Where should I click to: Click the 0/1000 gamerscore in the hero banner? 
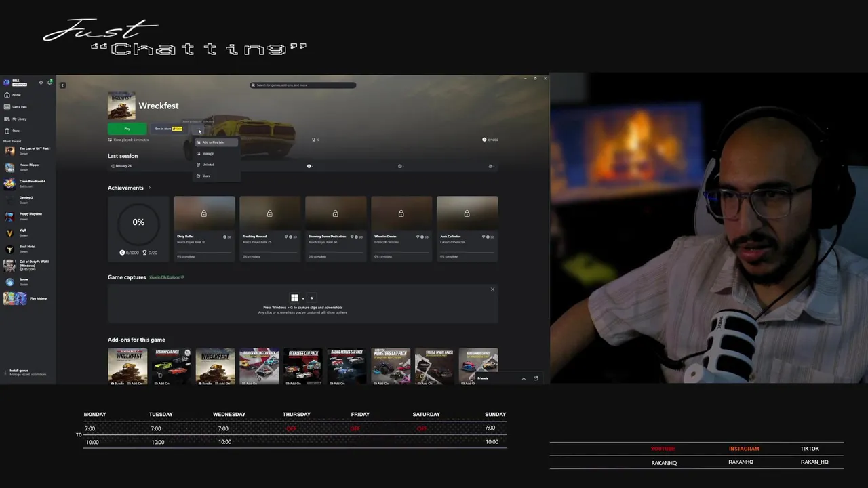click(490, 140)
